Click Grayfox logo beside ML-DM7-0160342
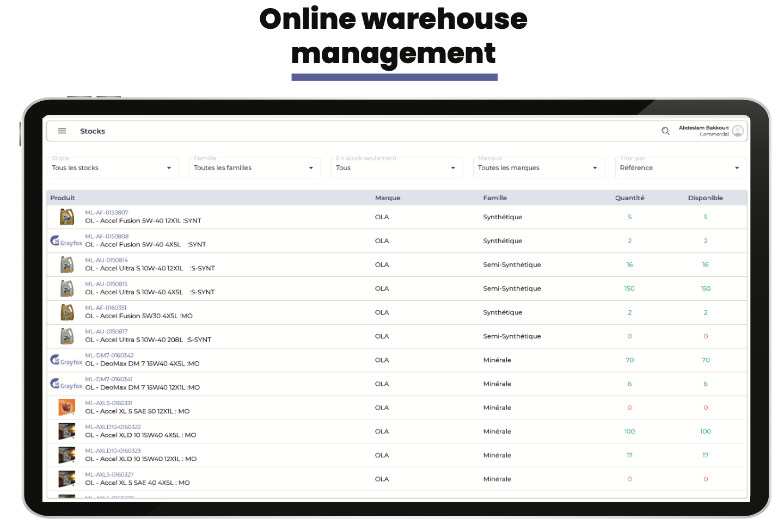Viewport: 778px width, 532px height. coord(66,360)
